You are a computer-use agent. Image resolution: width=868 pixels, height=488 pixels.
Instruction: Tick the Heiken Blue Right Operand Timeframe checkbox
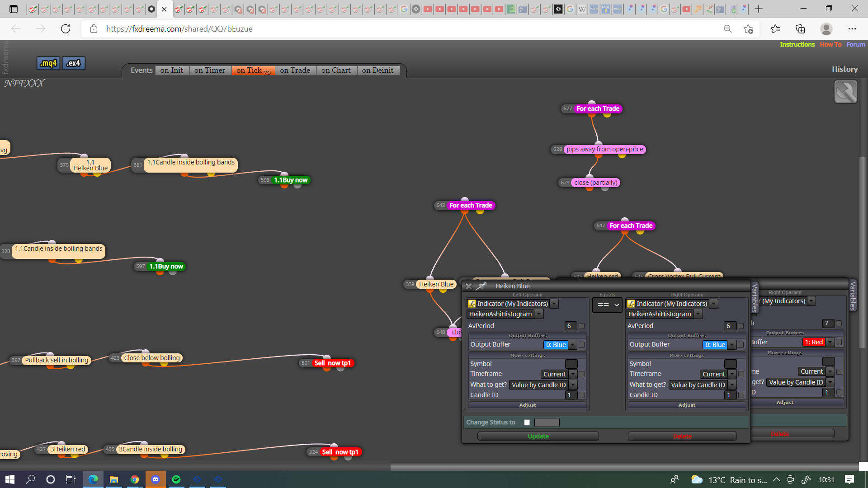(x=741, y=374)
